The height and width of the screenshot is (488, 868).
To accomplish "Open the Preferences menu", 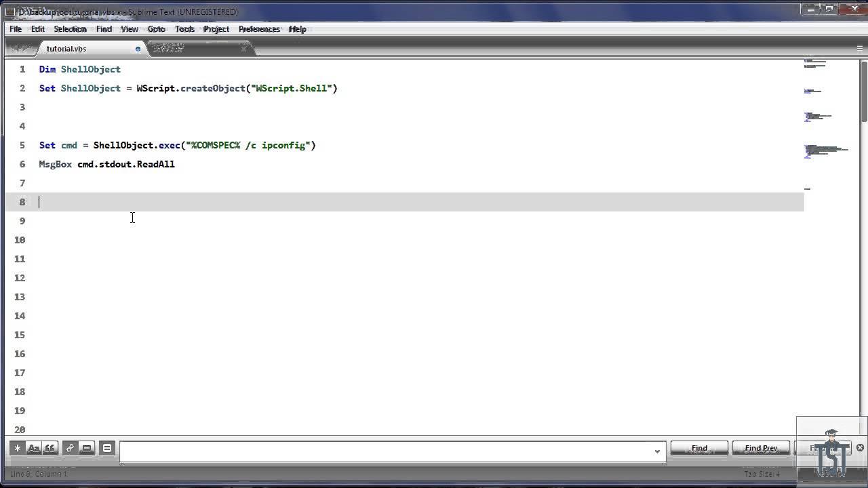I will [259, 29].
